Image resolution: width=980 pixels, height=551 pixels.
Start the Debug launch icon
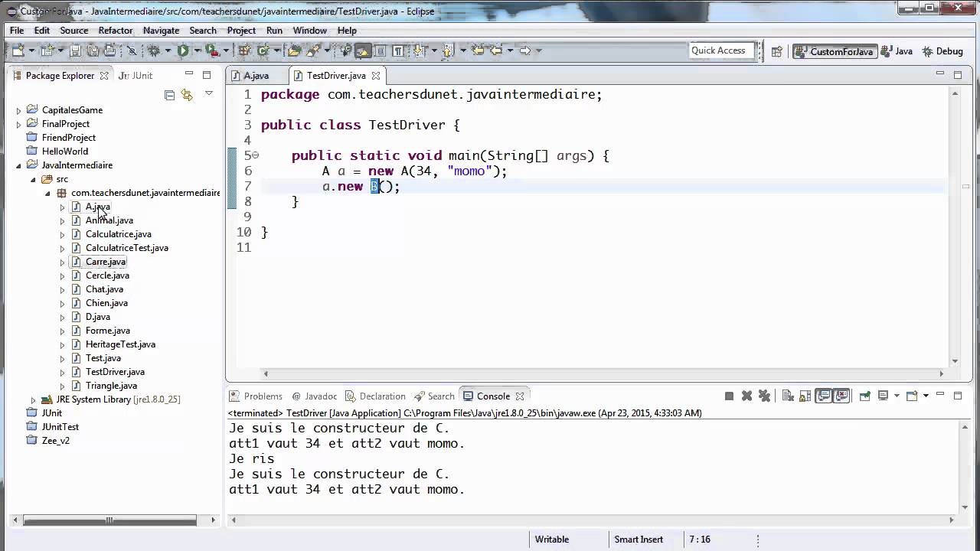153,51
